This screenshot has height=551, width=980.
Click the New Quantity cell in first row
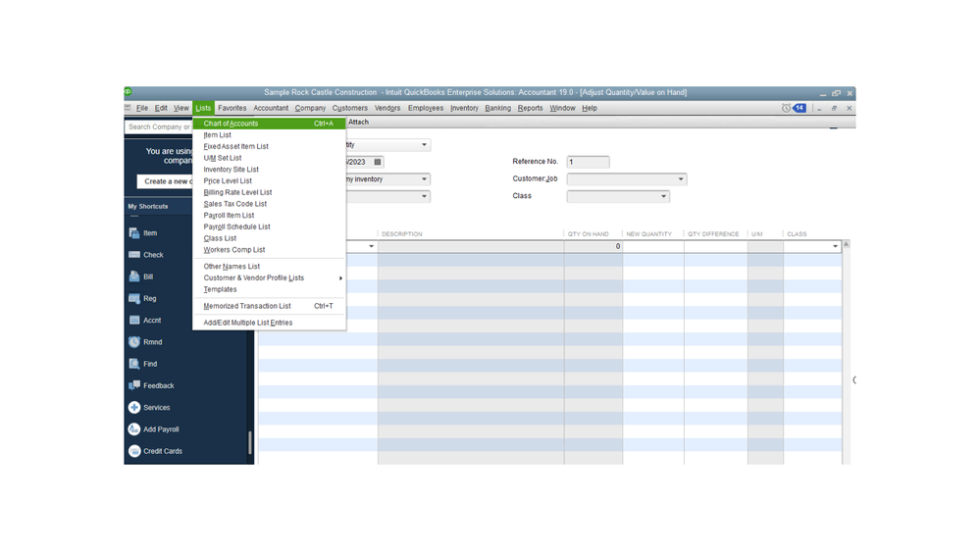point(653,247)
